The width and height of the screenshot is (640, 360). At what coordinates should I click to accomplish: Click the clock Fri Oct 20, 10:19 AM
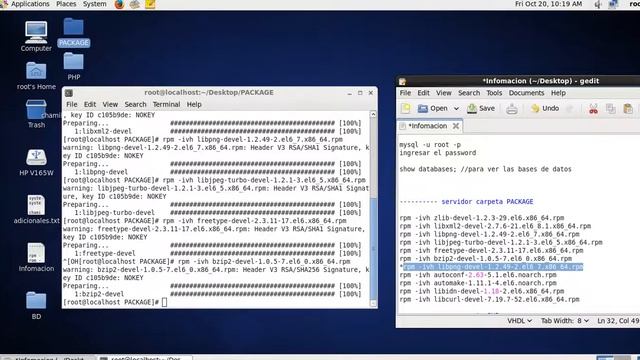click(548, 4)
